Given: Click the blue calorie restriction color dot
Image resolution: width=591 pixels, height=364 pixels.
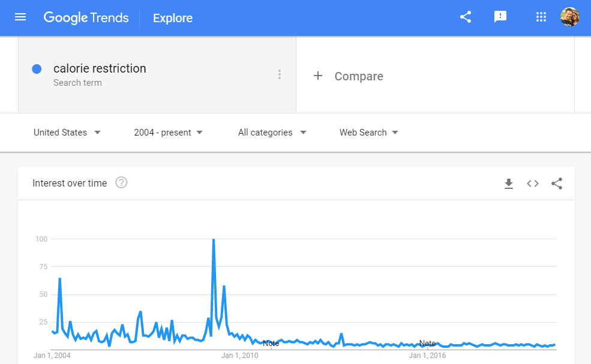Looking at the screenshot, I should (37, 69).
